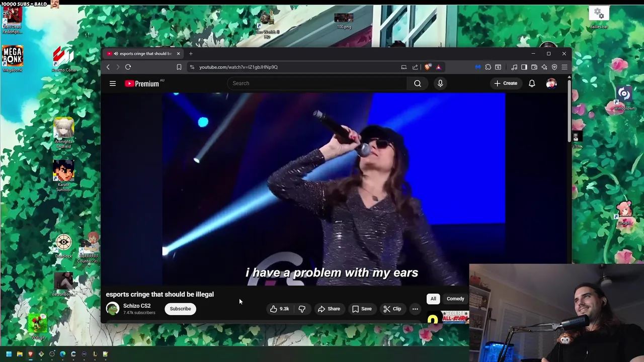Subscribe to the Schizo CS2 channel
This screenshot has width=644, height=362.
click(180, 309)
